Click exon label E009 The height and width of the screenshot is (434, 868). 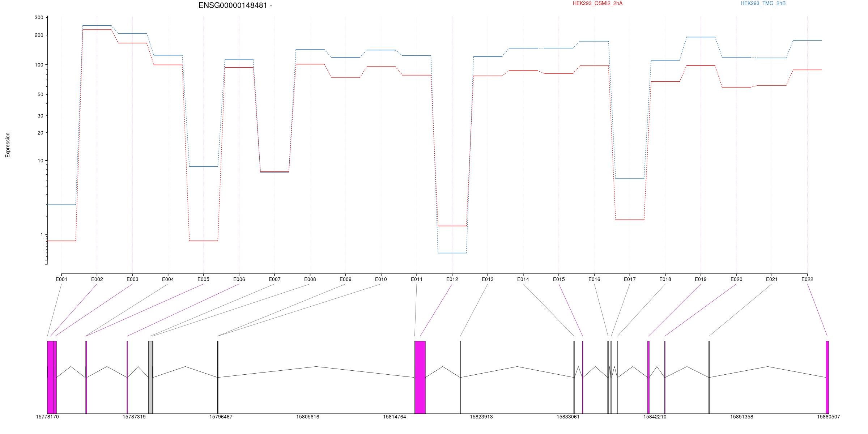[345, 279]
